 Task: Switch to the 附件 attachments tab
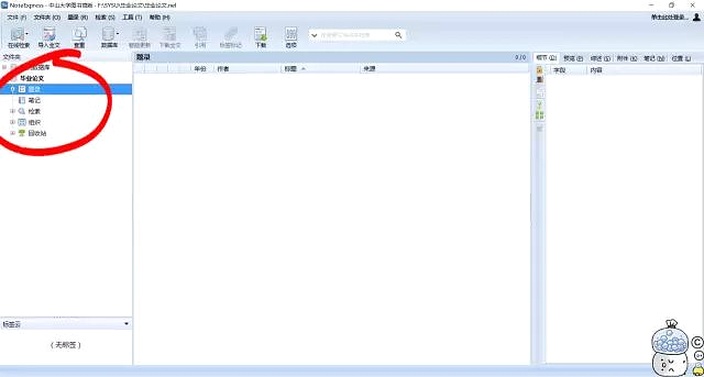point(627,58)
